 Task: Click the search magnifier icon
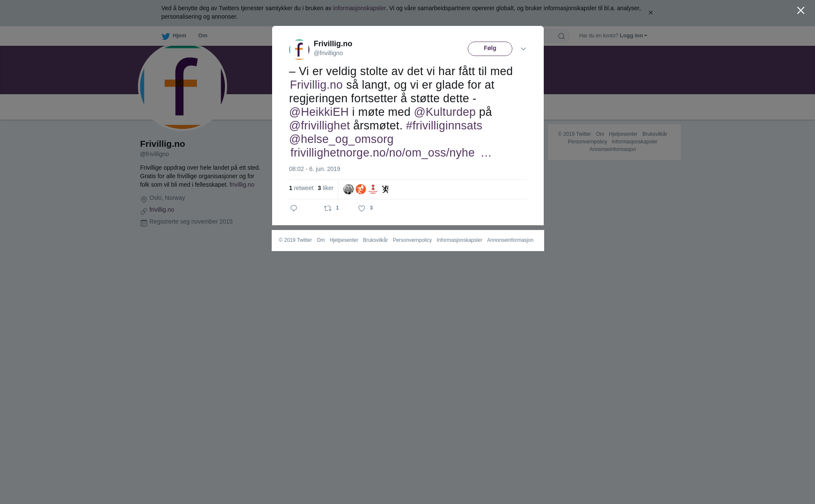(562, 36)
